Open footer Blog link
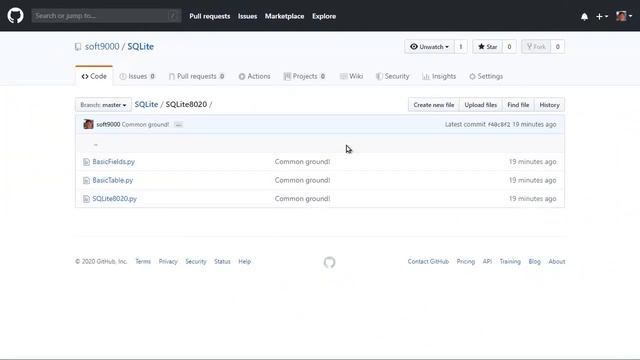The width and height of the screenshot is (640, 360). [x=534, y=262]
